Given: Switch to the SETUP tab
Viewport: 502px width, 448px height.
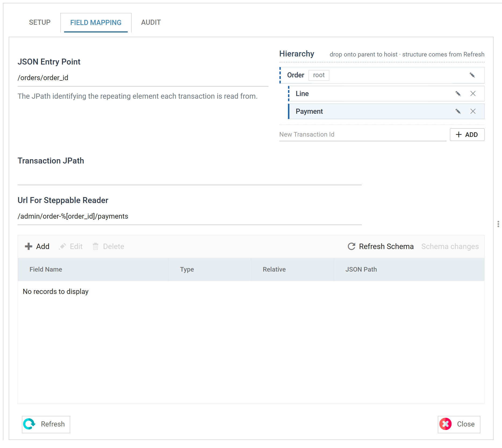Looking at the screenshot, I should point(40,22).
